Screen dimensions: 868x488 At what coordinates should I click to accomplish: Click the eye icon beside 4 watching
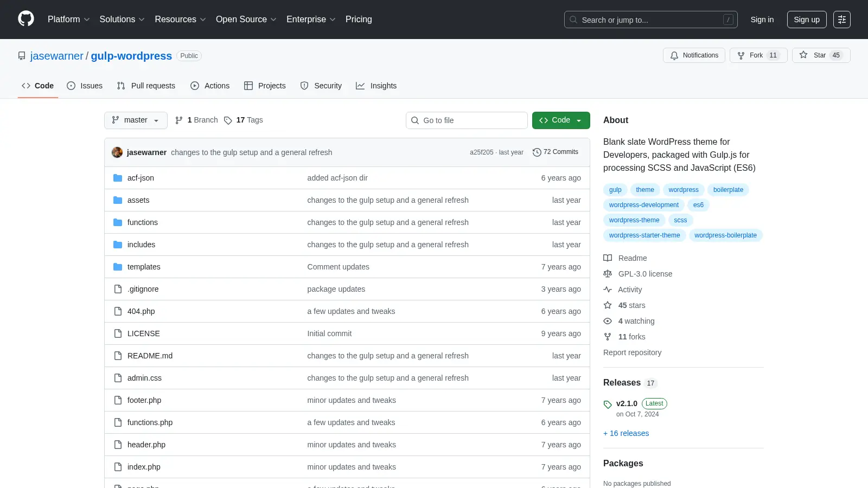pyautogui.click(x=608, y=321)
